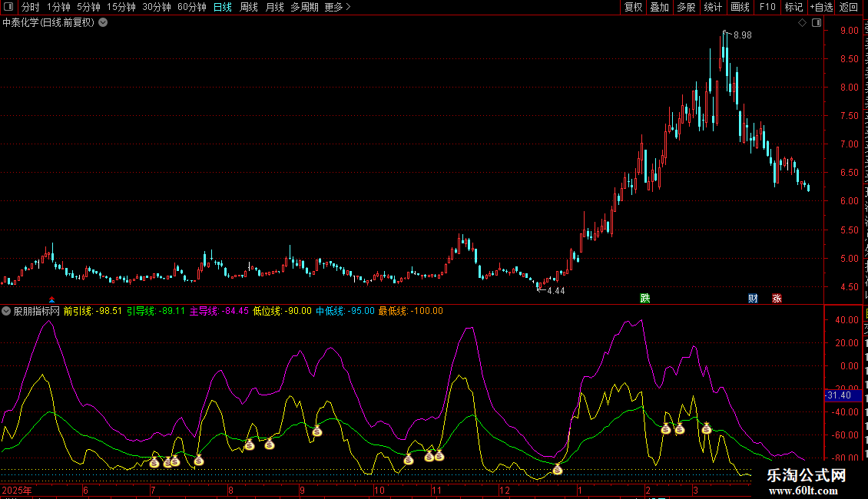Image resolution: width=868 pixels, height=499 pixels.
Task: Open the 多股 multi-stock view
Action: (686, 7)
